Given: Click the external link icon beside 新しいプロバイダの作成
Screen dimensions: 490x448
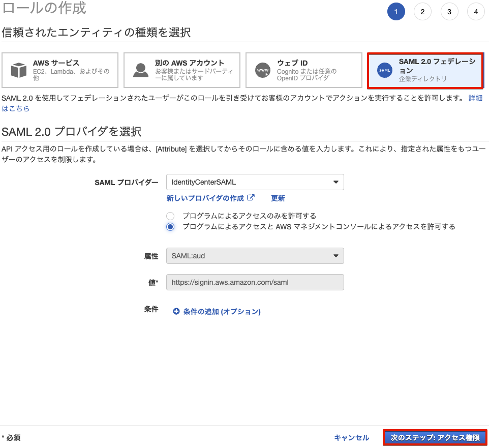Looking at the screenshot, I should click(251, 198).
